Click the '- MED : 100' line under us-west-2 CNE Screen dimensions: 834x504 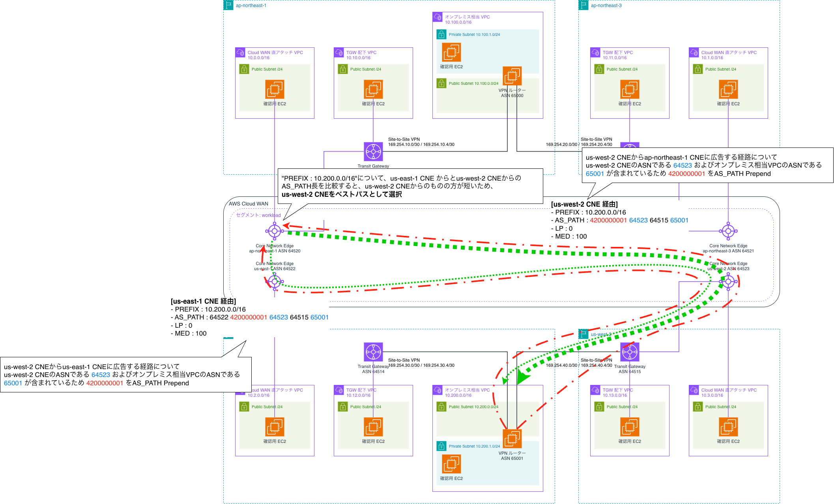[x=569, y=237]
